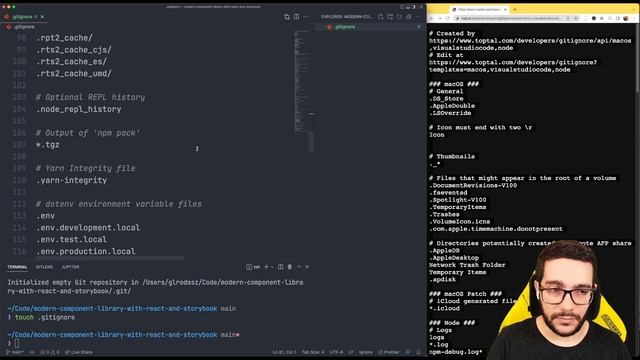Close the terminal panel
Screen dimensions: 640x360
307,267
